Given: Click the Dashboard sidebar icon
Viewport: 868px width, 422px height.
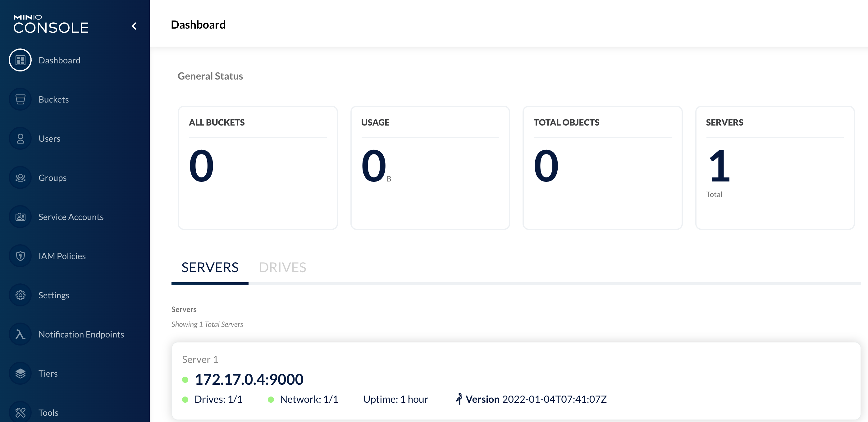Looking at the screenshot, I should [20, 60].
